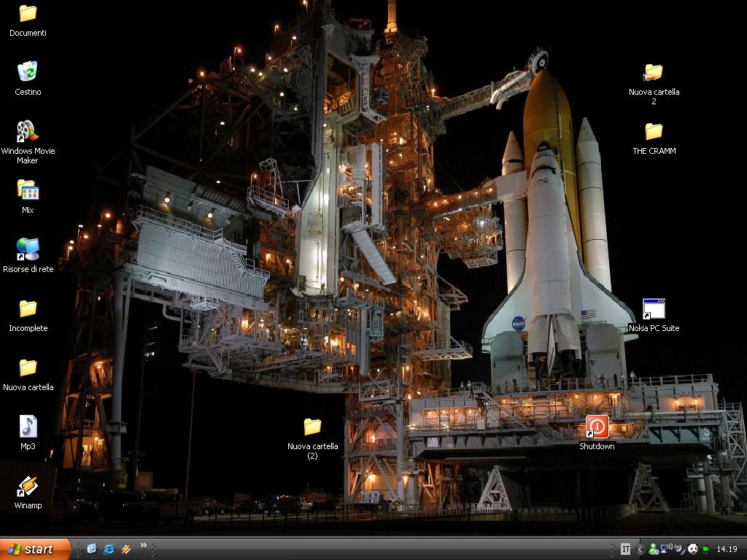Launch Winamp from the Quick Launch bar
747x560 pixels.
coord(125,549)
